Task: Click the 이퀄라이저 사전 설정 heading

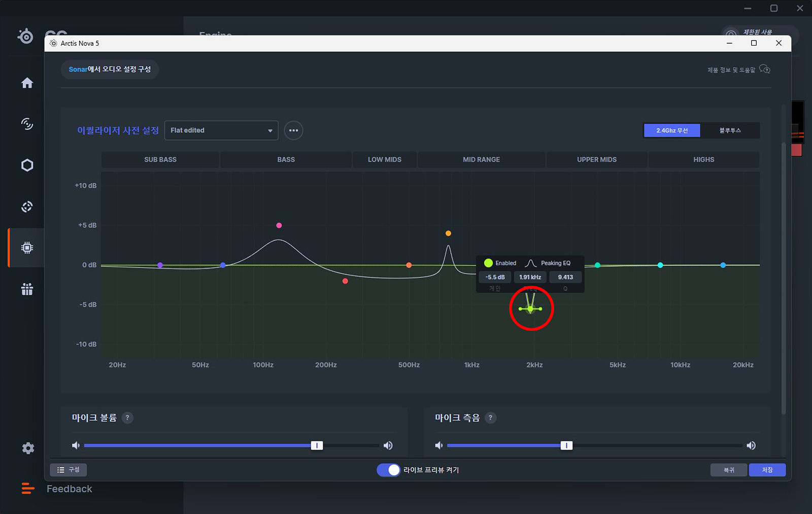Action: click(x=118, y=130)
